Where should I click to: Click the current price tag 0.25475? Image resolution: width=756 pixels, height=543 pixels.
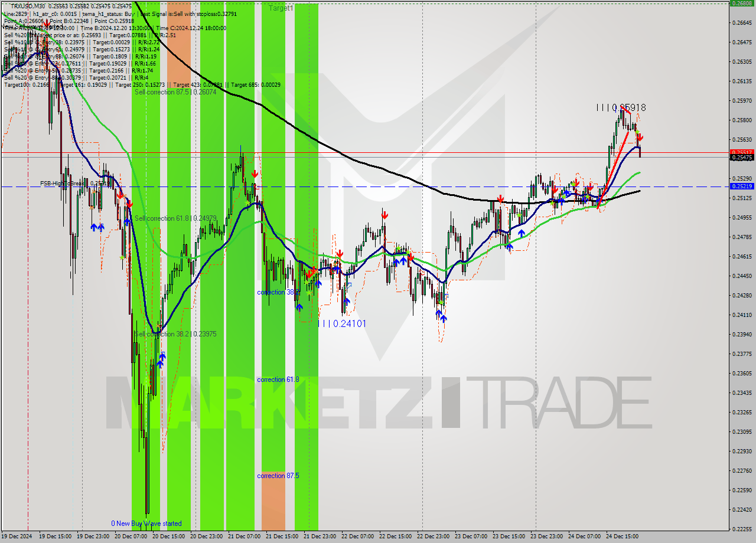pyautogui.click(x=742, y=158)
